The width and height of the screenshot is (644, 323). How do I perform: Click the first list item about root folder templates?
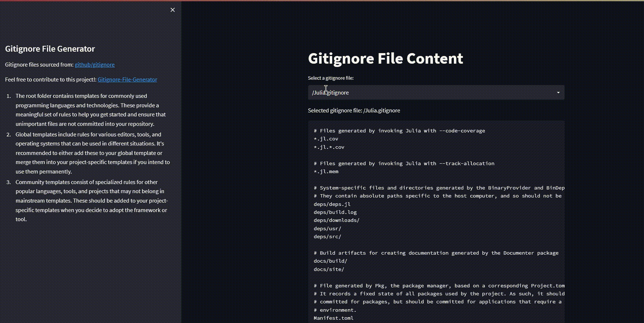90,110
